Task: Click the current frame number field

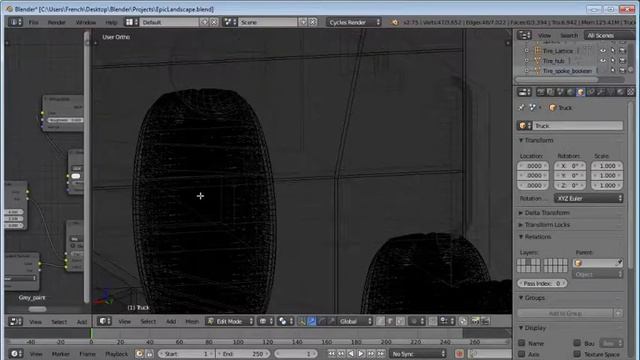Action: [296, 353]
